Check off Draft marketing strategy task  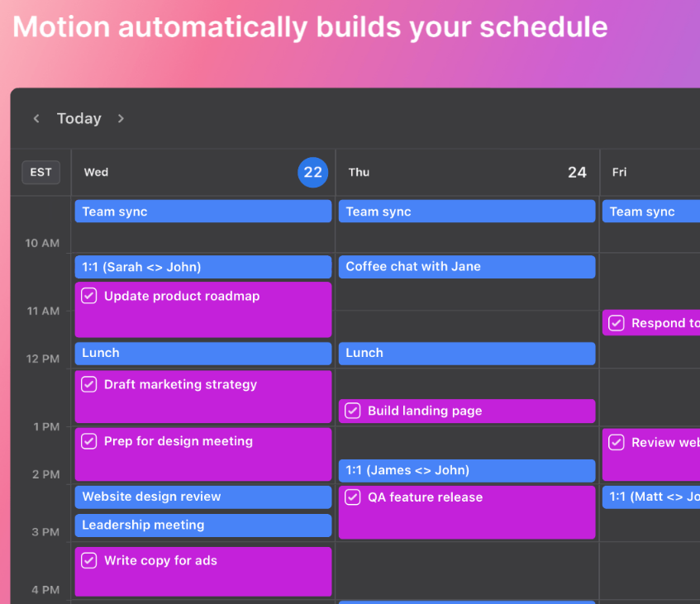(89, 384)
